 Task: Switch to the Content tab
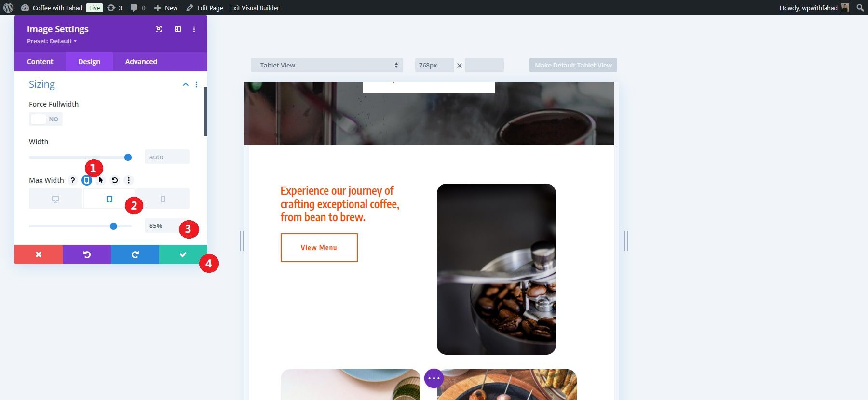pos(40,62)
